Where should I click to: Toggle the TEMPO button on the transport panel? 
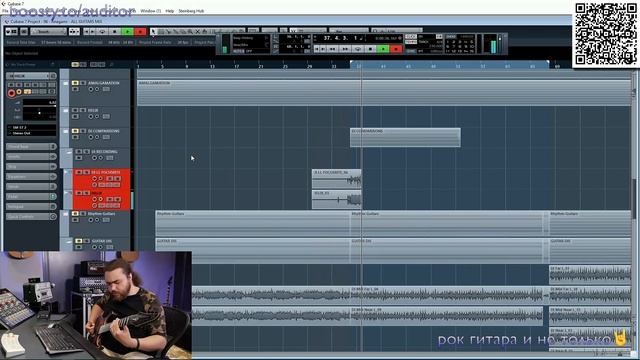click(411, 42)
